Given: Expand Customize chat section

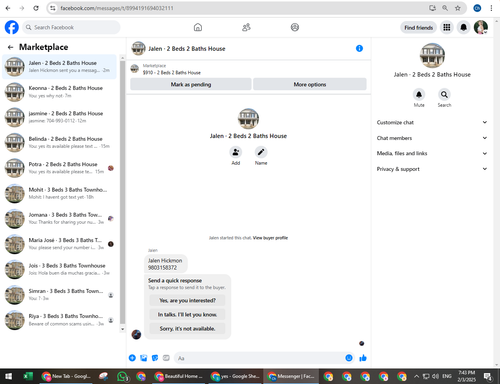Looking at the screenshot, I should point(432,122).
